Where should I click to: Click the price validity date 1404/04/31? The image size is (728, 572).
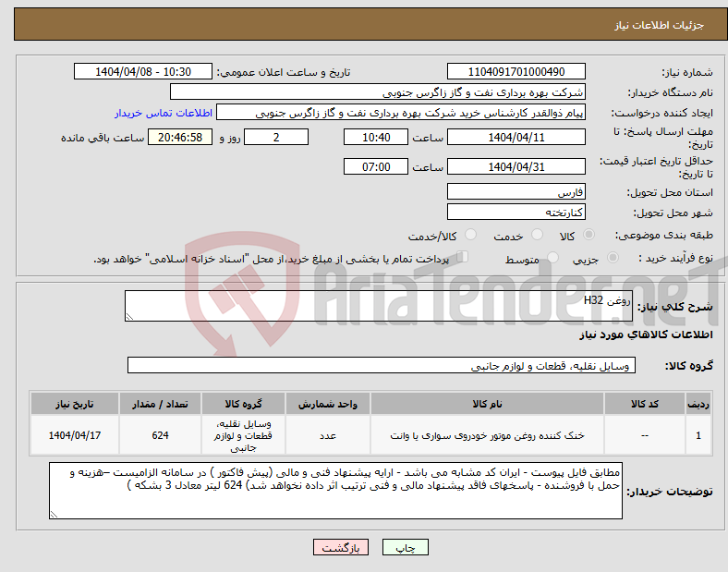[516, 166]
